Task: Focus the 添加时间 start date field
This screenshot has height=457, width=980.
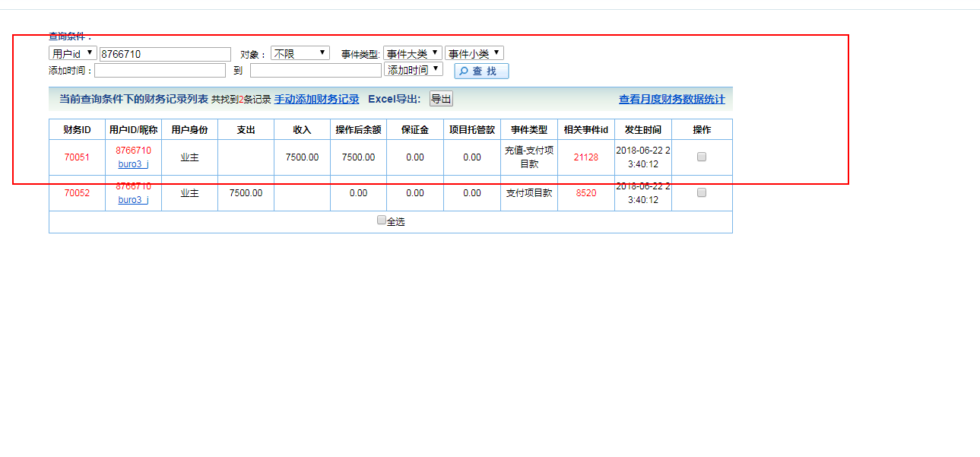Action: pyautogui.click(x=160, y=71)
